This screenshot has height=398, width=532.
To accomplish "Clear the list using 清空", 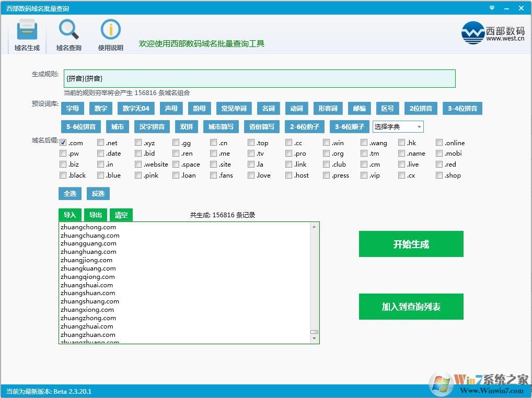I will click(121, 214).
